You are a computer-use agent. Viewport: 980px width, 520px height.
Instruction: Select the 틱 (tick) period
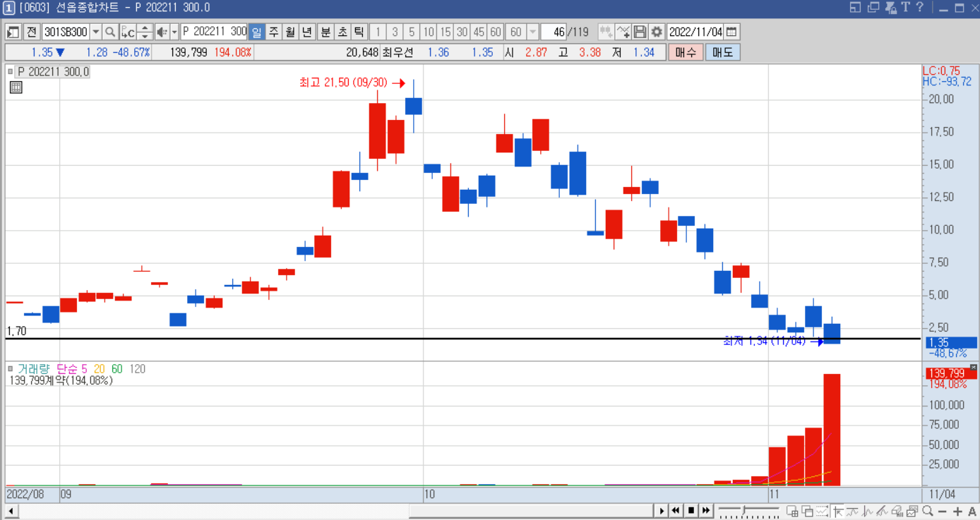359,32
